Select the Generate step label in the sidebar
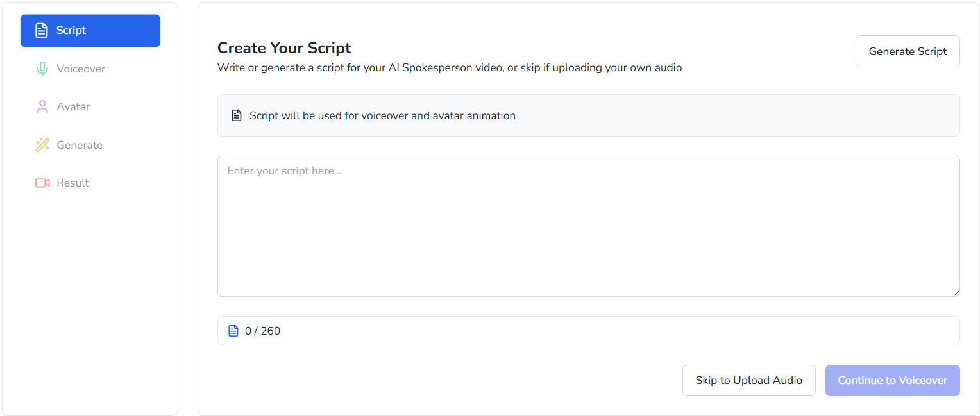This screenshot has width=980, height=416. (80, 145)
